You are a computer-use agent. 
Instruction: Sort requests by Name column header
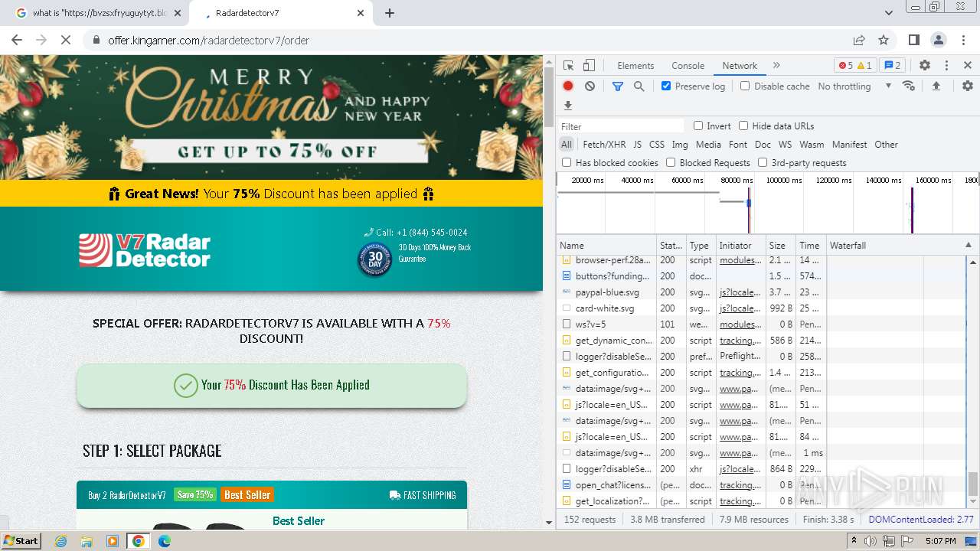coord(606,246)
